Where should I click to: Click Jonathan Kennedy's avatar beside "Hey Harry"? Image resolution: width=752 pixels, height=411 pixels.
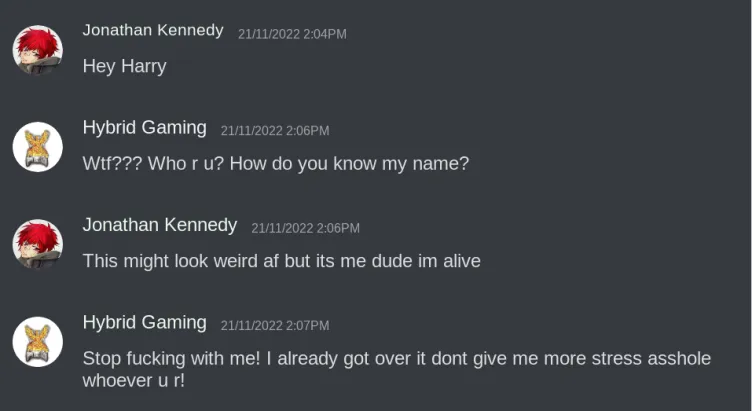point(37,49)
